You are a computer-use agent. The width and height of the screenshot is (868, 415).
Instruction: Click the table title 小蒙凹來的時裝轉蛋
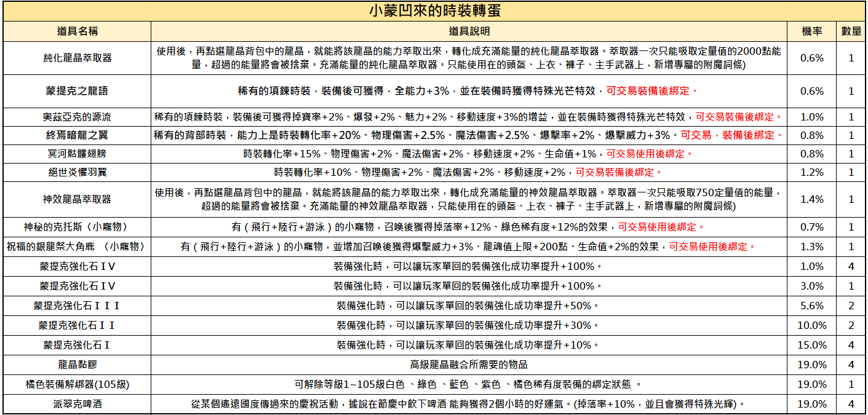(x=434, y=11)
